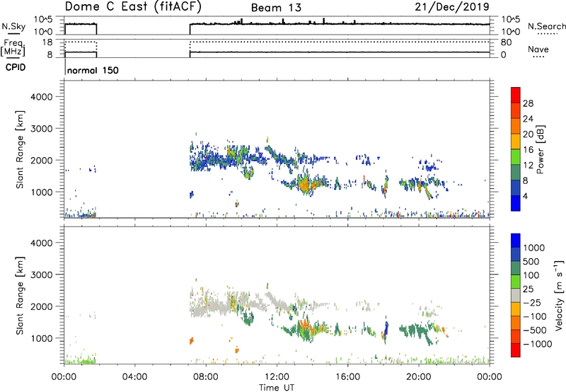Click power colorbar value '4'
Image resolution: width=566 pixels, height=392 pixels.
(x=526, y=196)
